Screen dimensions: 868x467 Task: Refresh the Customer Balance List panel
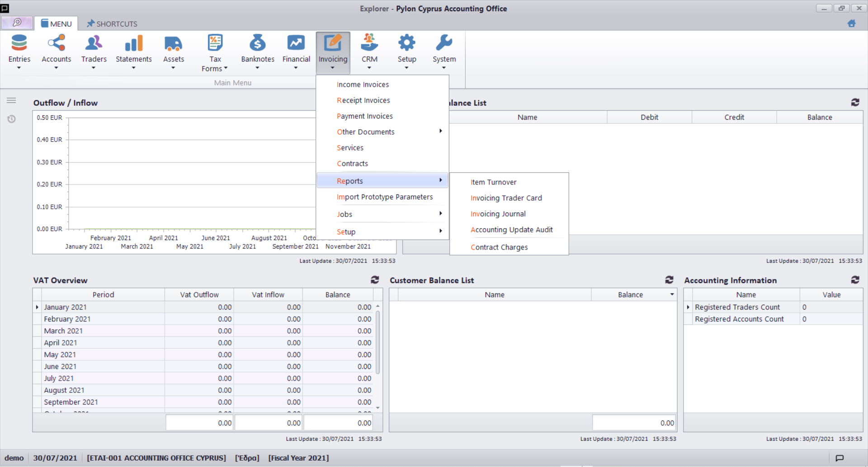(x=669, y=280)
